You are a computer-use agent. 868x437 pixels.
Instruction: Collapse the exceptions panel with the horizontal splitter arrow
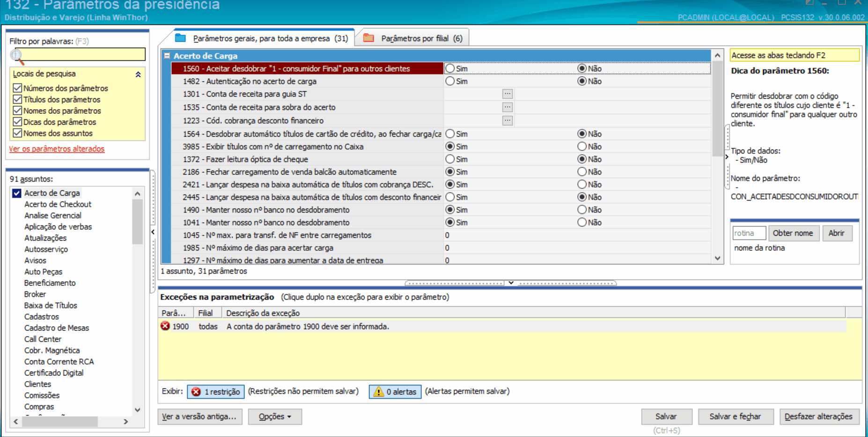[511, 283]
